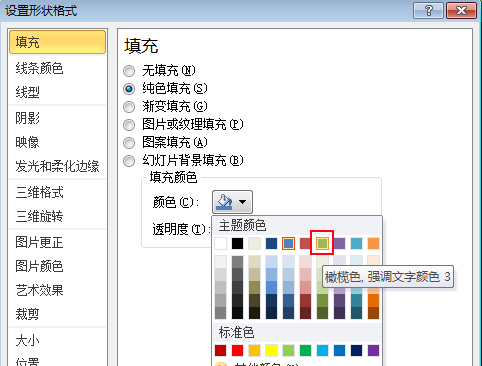Screen dimensions: 482x366
Task: Pick tan theme color swatch
Action: [255, 244]
